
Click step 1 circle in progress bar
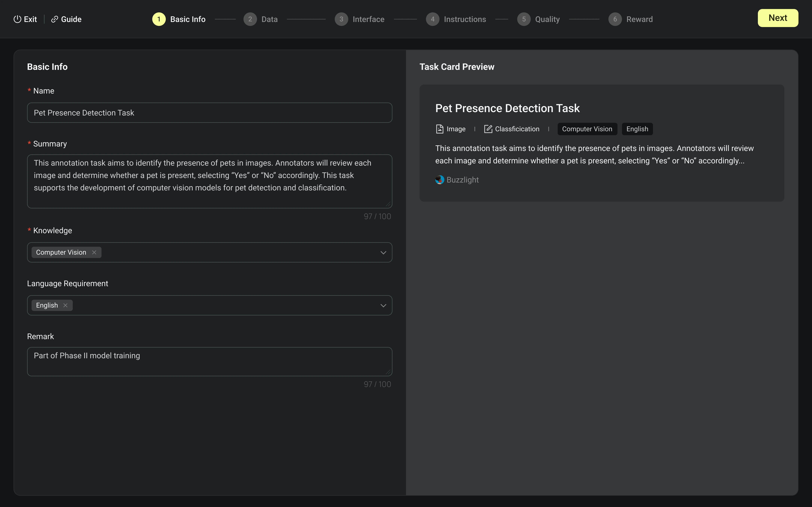[x=159, y=19]
